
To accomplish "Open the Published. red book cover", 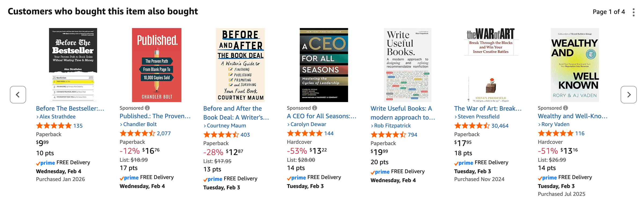I will tap(157, 65).
